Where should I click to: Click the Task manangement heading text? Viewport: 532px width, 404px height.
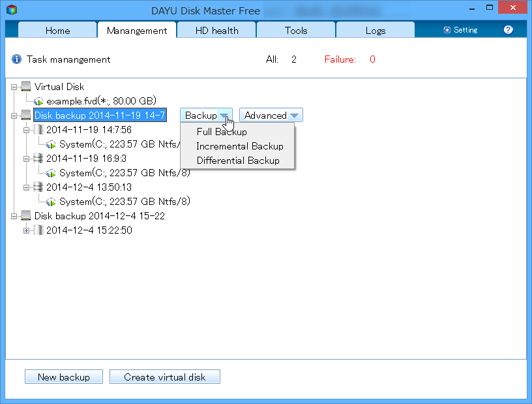point(68,59)
